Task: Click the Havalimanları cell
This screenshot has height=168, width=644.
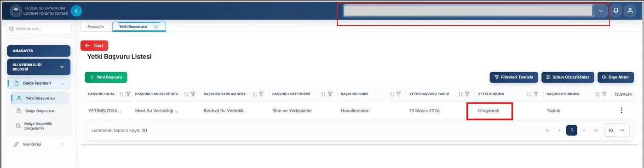Action: (356, 111)
